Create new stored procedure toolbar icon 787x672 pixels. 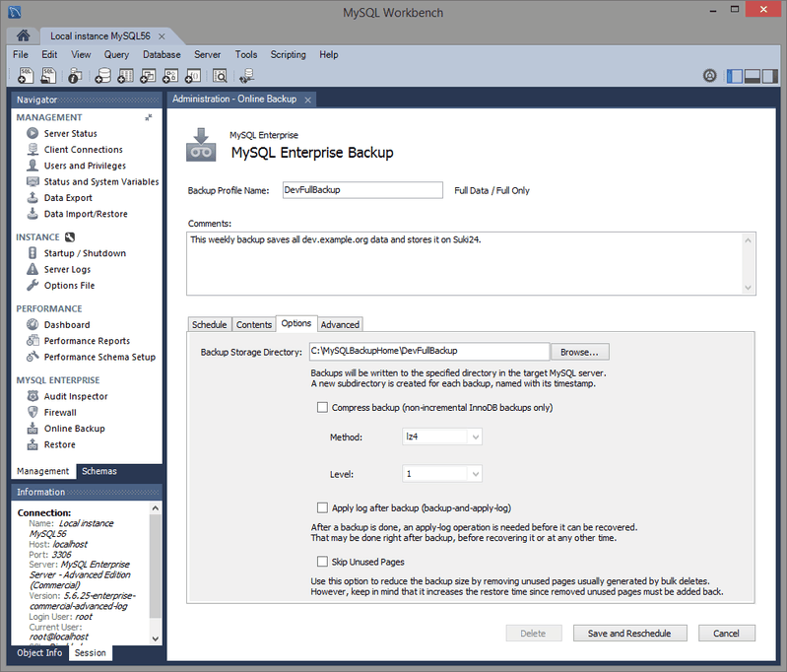(170, 75)
